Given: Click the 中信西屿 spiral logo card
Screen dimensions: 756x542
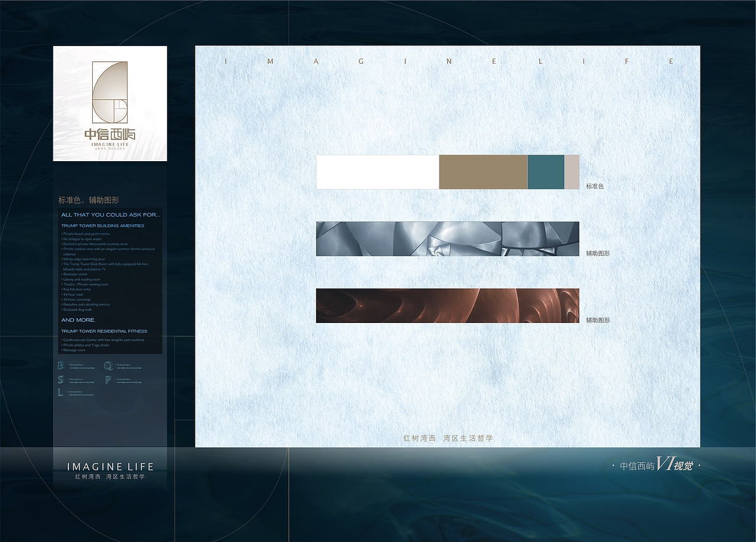Looking at the screenshot, I should coord(110,103).
